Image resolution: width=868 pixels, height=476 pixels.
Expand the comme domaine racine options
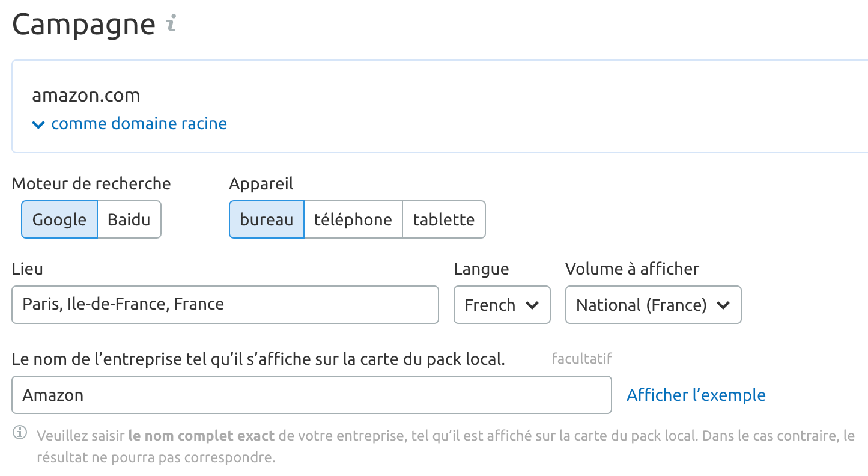(x=139, y=124)
